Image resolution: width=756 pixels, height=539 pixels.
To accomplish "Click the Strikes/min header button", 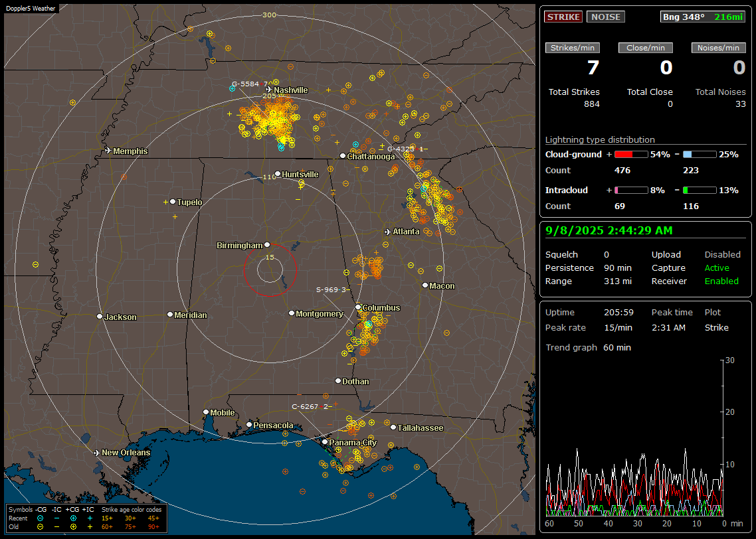I will (573, 48).
